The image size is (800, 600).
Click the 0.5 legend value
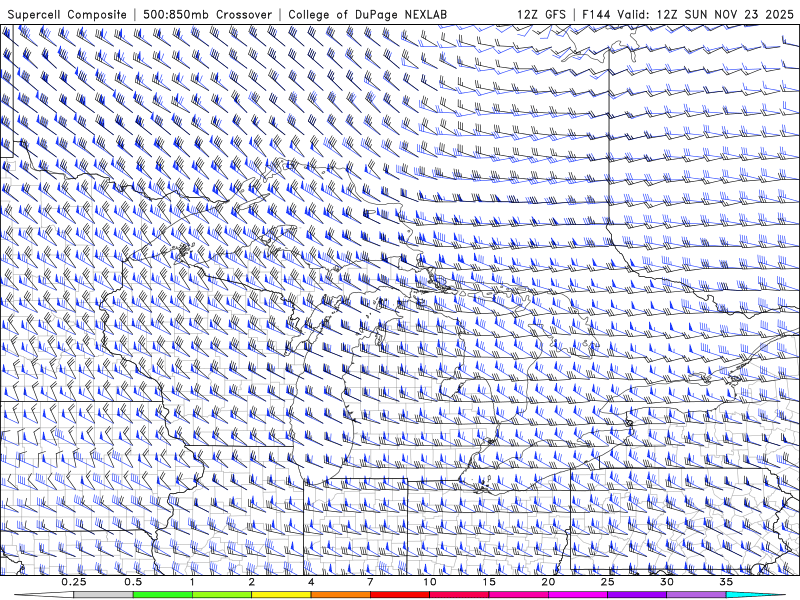pos(133,582)
